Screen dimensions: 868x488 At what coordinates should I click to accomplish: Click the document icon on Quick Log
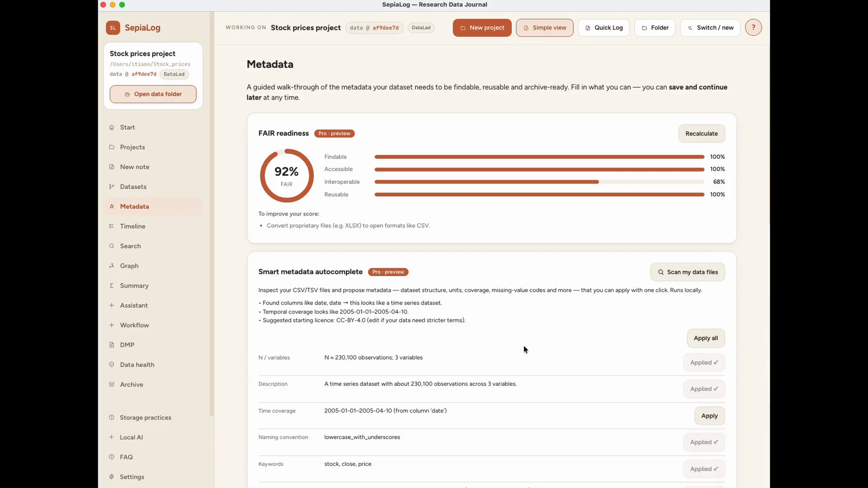(x=588, y=28)
